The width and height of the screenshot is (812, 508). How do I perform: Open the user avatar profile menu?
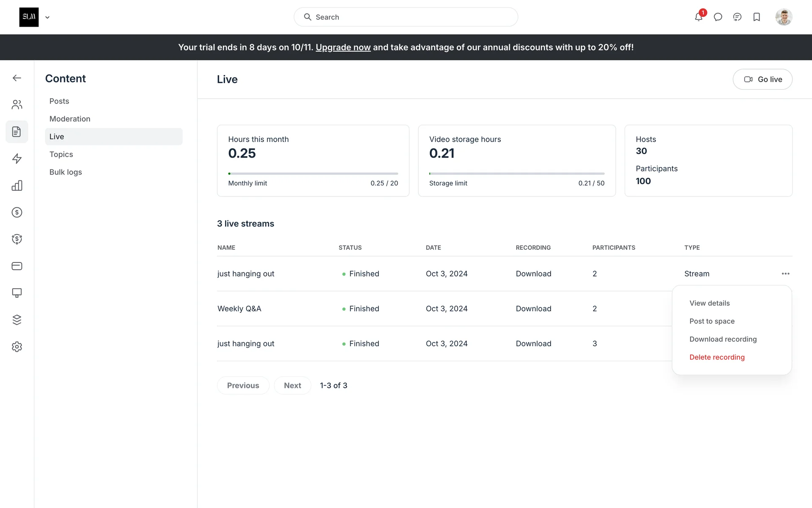pyautogui.click(x=783, y=17)
